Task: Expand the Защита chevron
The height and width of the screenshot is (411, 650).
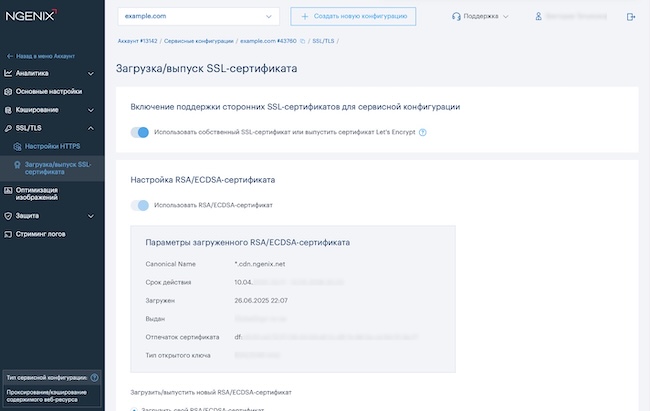Action: (x=91, y=216)
